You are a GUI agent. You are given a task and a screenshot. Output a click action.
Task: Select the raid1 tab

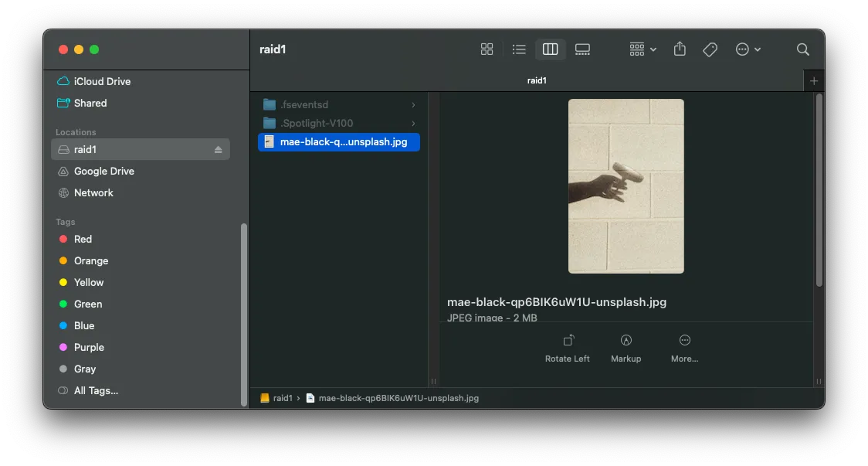tap(537, 80)
